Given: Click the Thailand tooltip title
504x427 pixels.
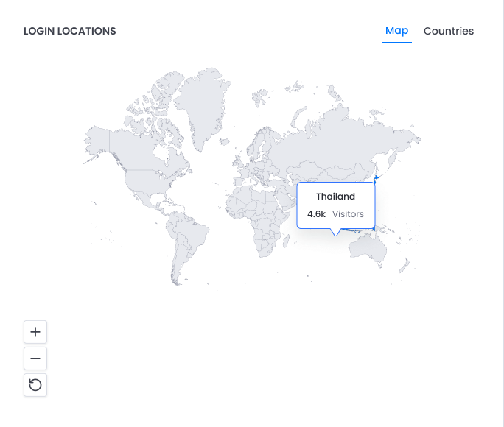Looking at the screenshot, I should [x=335, y=197].
